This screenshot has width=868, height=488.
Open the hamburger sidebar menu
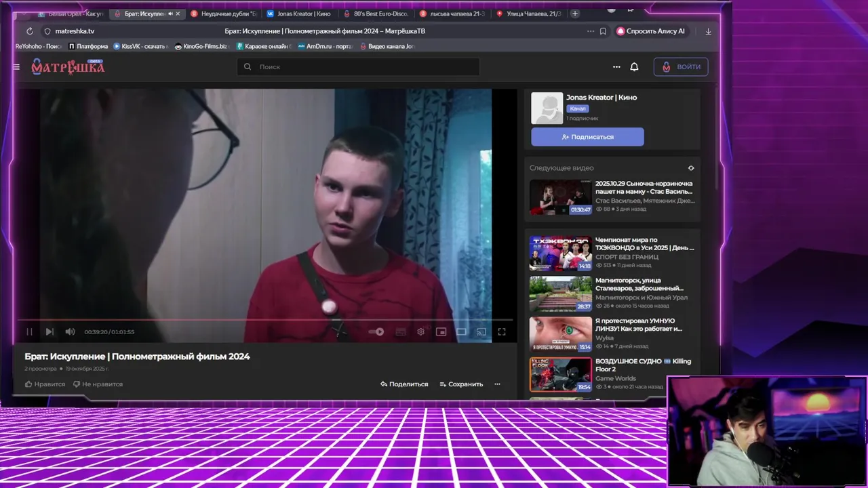[x=16, y=67]
